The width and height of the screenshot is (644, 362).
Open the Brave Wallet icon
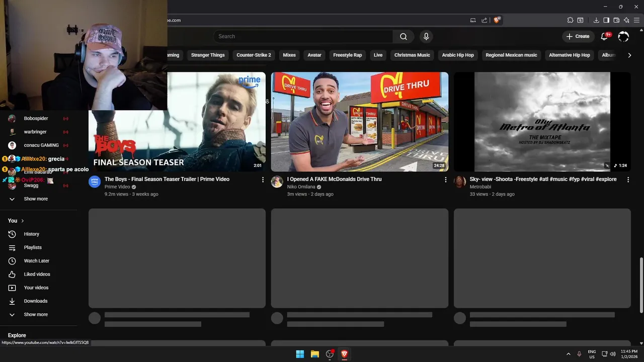[x=616, y=20]
